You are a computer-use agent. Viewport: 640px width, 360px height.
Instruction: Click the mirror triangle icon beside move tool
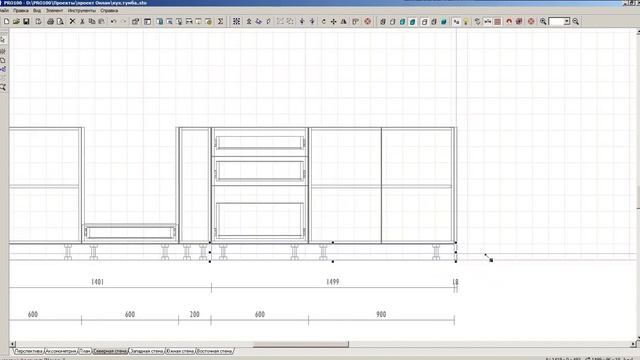pos(343,21)
